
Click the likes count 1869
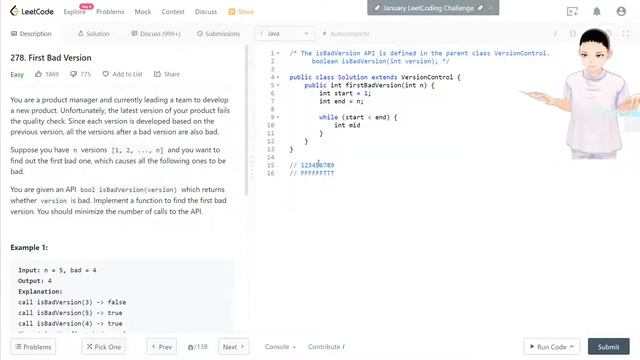(x=52, y=74)
